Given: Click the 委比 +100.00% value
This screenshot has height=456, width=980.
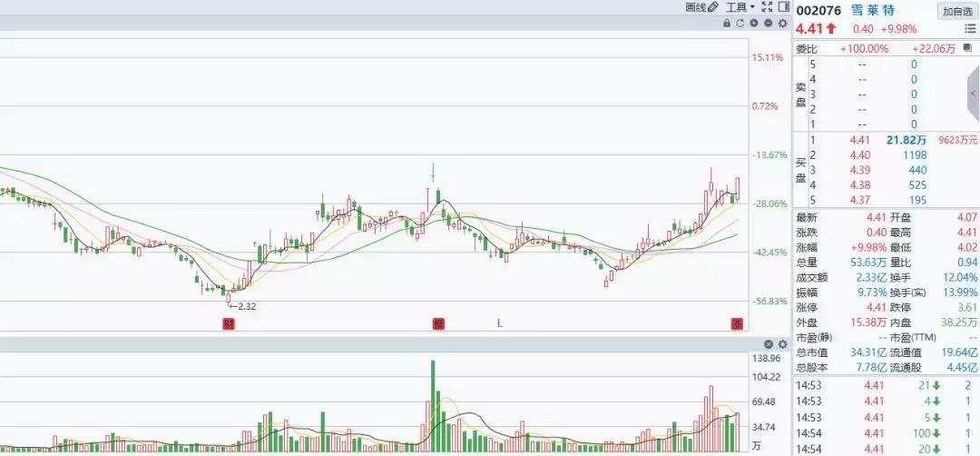Looking at the screenshot, I should pos(864,49).
